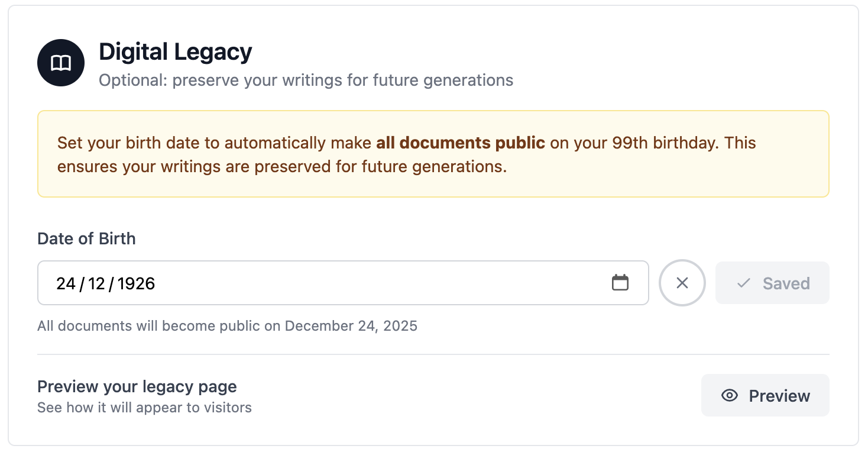868x452 pixels.
Task: Open the calendar date picker icon
Action: pyautogui.click(x=620, y=283)
